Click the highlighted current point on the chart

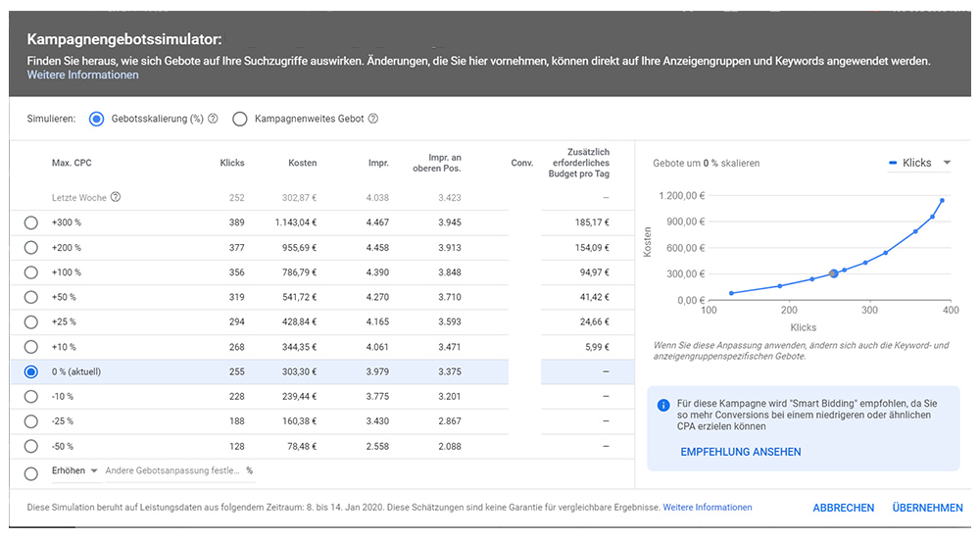pos(833,273)
